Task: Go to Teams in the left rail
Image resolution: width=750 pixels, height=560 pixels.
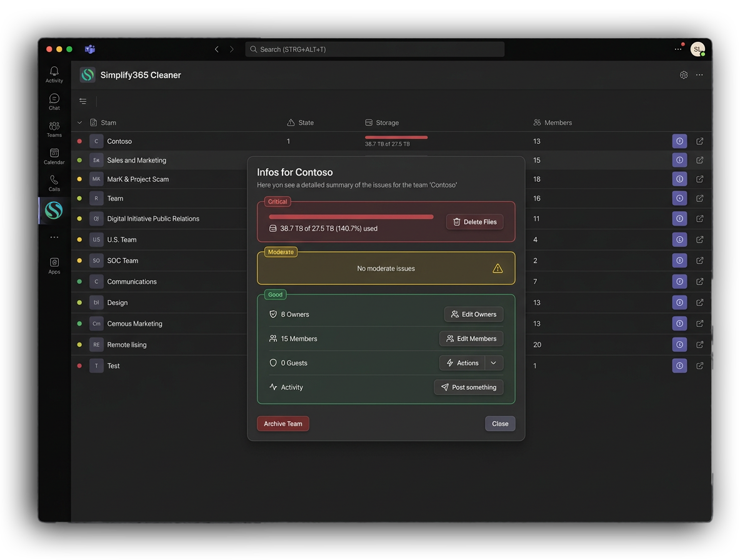Action: [54, 129]
